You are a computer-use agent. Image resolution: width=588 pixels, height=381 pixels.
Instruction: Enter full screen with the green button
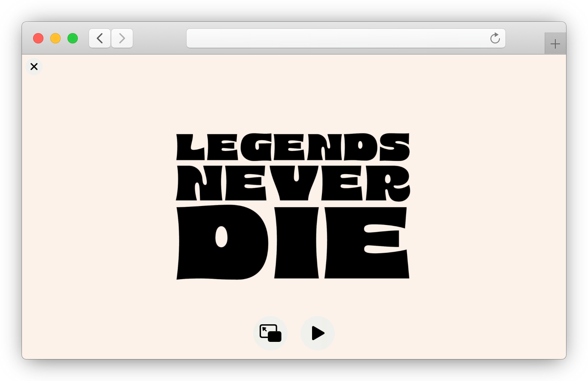coord(73,39)
